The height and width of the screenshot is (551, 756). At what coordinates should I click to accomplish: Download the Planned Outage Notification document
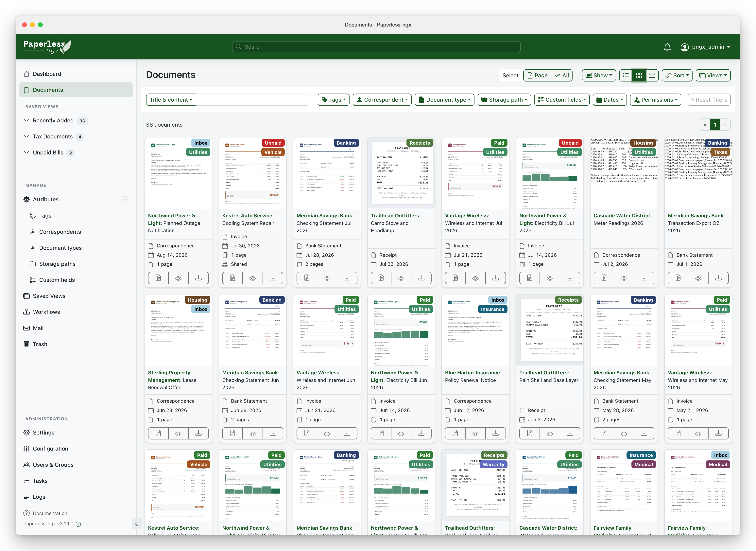coord(198,278)
